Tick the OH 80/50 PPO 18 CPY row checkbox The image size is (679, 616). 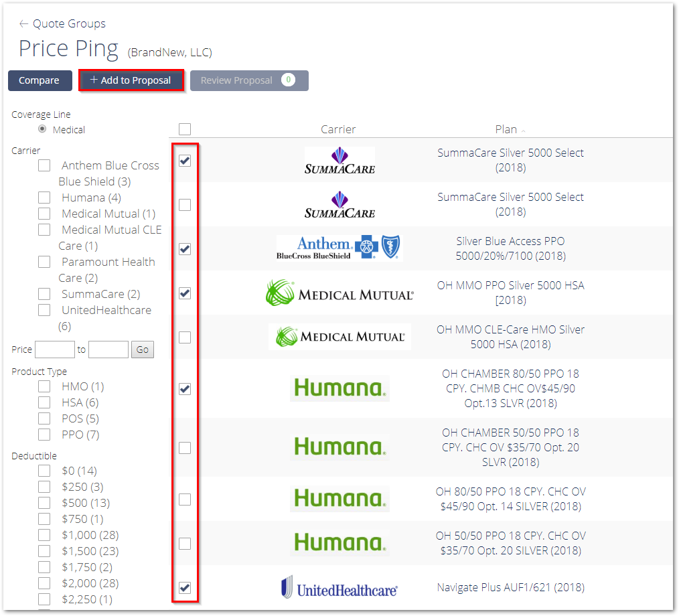tap(185, 499)
